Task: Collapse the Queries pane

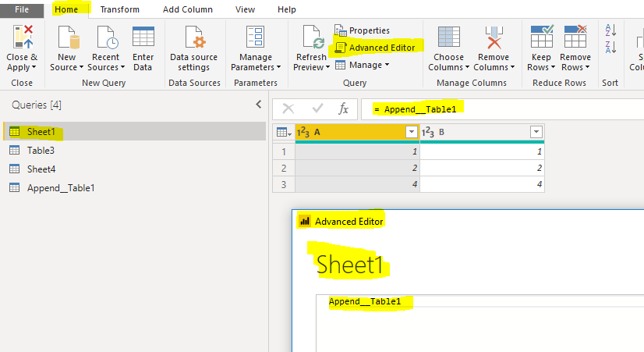Action: [x=258, y=105]
